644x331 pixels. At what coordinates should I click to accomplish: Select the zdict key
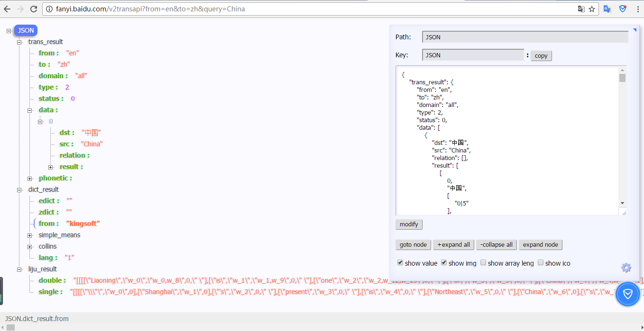point(49,212)
